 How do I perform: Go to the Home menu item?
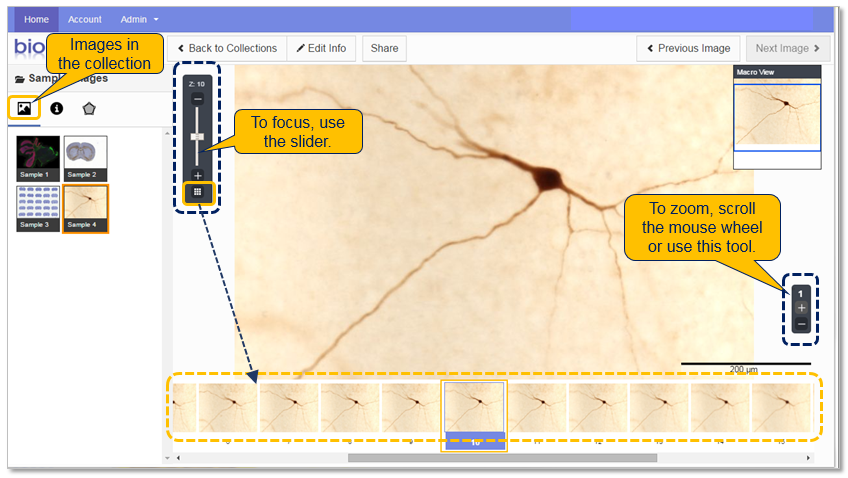tap(36, 19)
